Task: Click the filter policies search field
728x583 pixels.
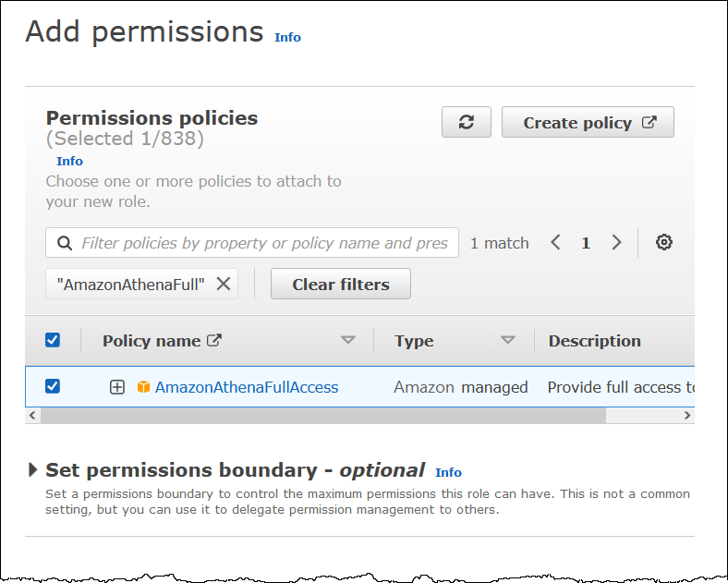Action: 264,243
